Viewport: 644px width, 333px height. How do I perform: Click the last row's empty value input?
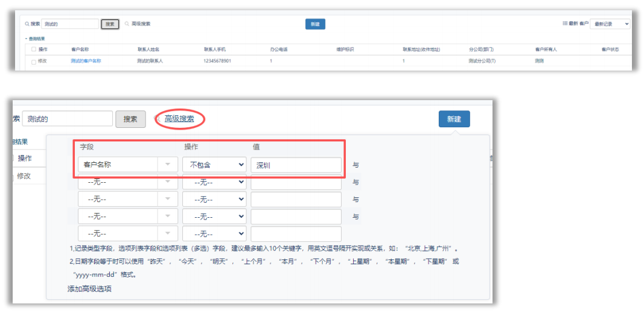pos(296,234)
